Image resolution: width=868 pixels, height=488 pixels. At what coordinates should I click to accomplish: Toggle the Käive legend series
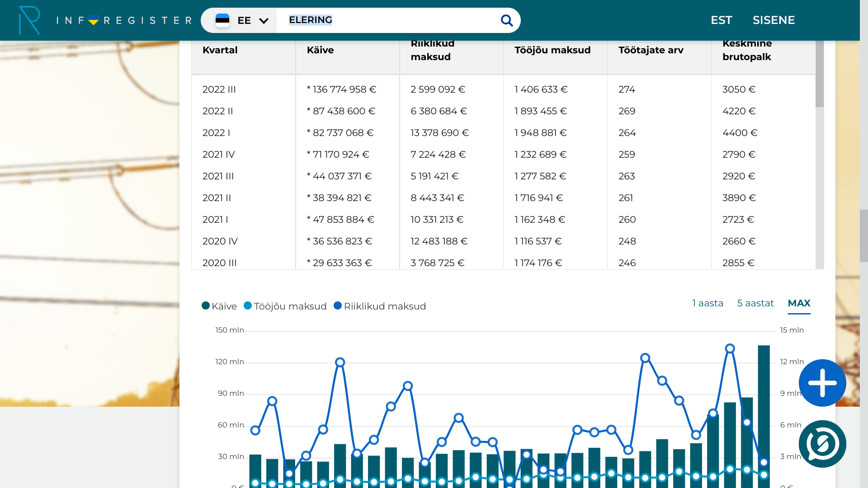[219, 306]
